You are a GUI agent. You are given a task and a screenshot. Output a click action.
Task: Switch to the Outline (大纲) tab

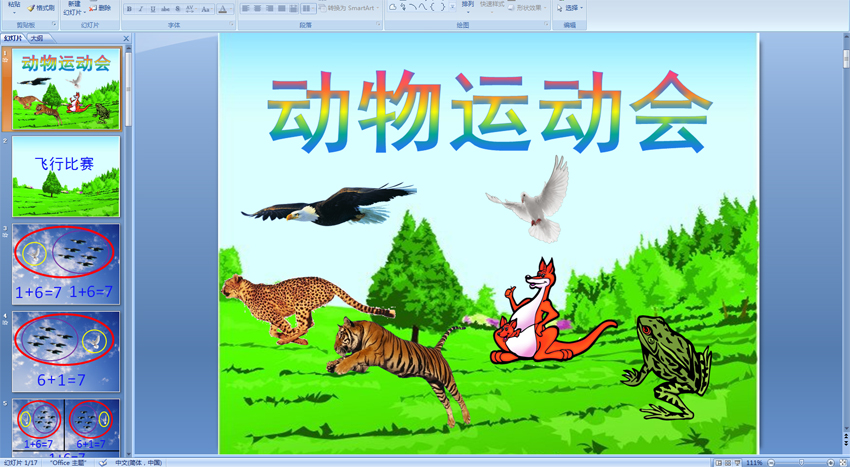(x=37, y=38)
